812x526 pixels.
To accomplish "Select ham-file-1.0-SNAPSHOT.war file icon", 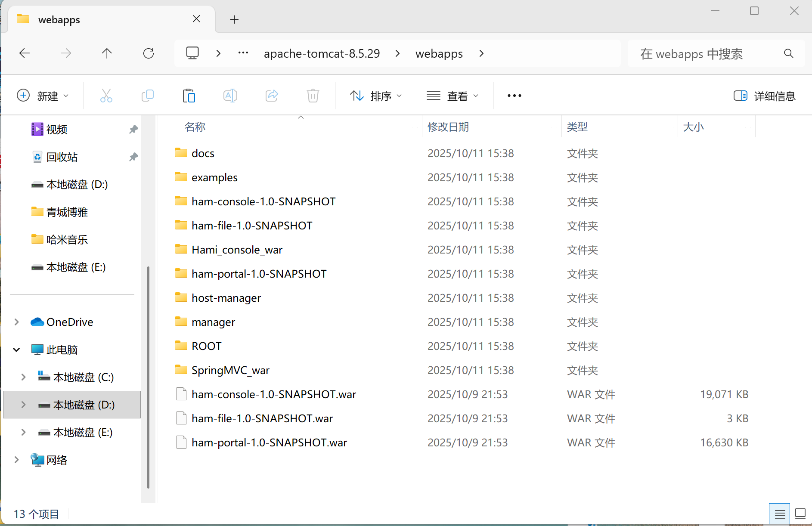I will point(181,418).
